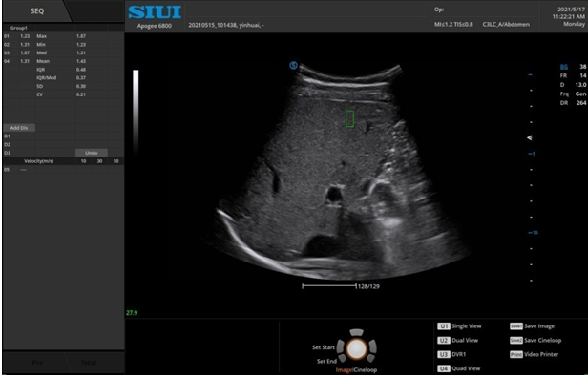The height and width of the screenshot is (377, 588).
Task: Click the trackball center button
Action: coord(356,348)
